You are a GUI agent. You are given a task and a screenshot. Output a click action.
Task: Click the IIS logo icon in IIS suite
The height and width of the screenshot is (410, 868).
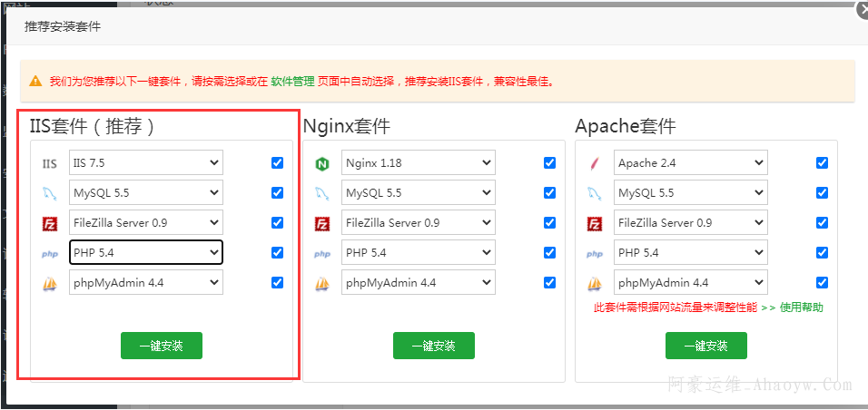coord(50,164)
